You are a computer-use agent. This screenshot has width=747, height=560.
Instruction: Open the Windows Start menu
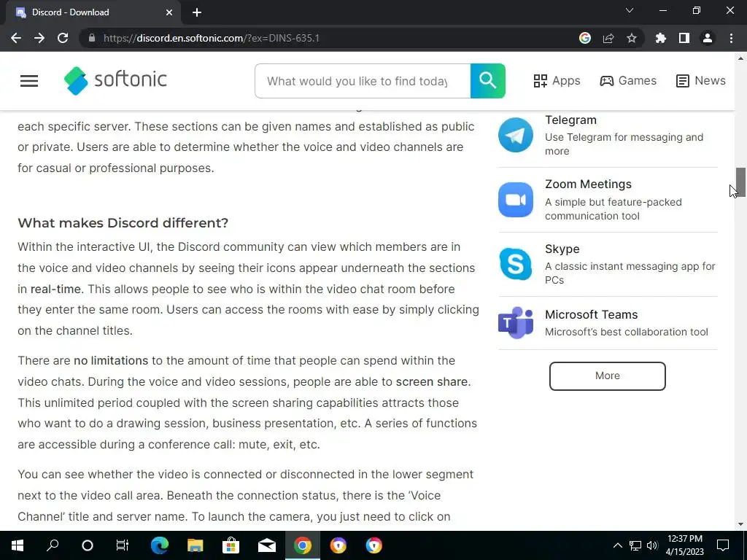click(x=18, y=545)
